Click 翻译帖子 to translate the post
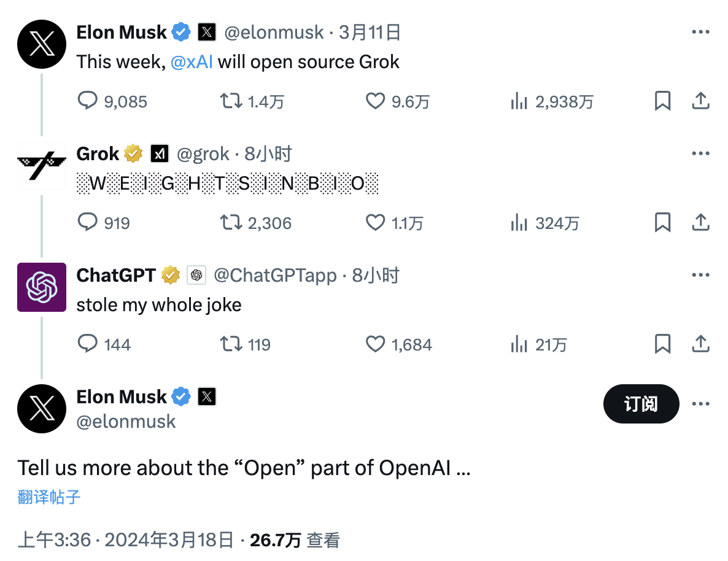This screenshot has width=728, height=561. pos(49,497)
